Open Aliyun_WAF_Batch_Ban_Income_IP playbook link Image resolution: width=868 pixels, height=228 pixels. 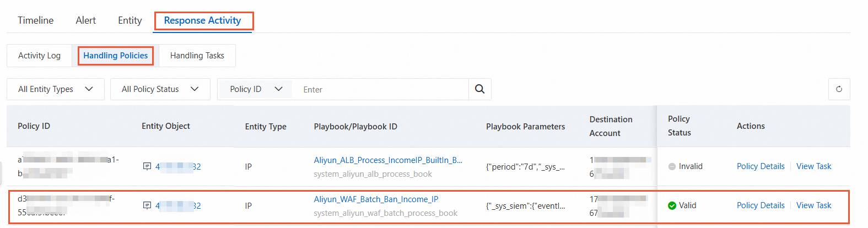click(376, 199)
